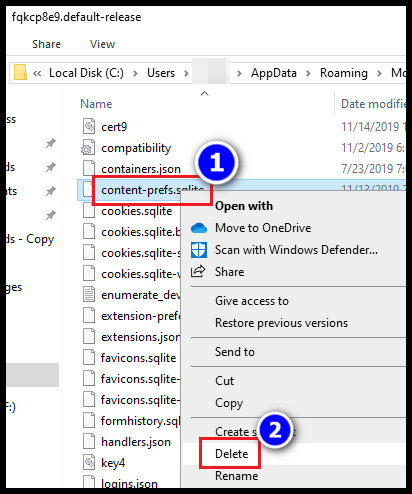The width and height of the screenshot is (412, 494).
Task: Choose Delete from the context menu
Action: click(231, 454)
